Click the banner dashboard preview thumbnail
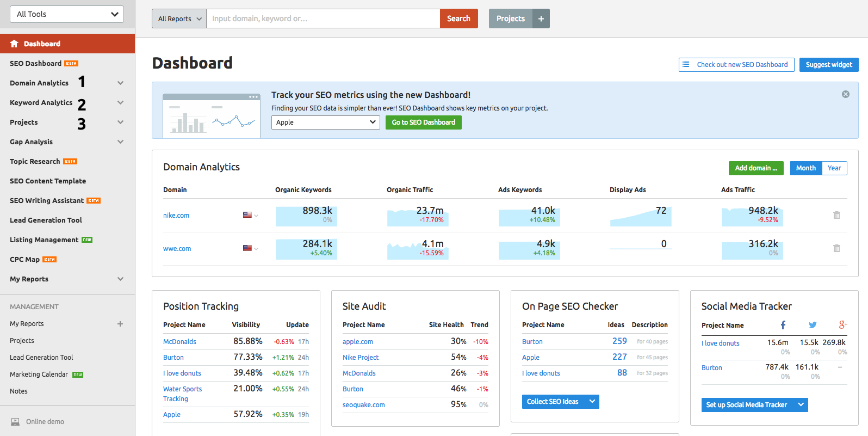Viewport: 868px width, 436px height. [x=212, y=116]
